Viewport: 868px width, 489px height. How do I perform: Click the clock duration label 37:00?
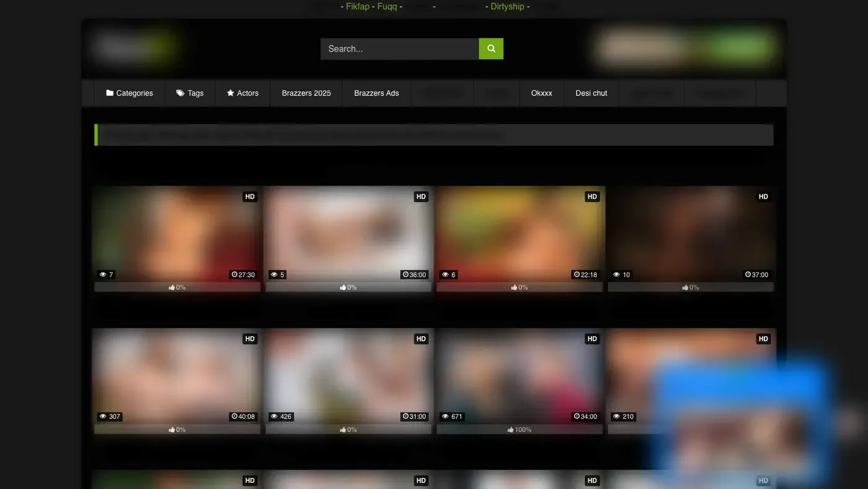pos(756,275)
